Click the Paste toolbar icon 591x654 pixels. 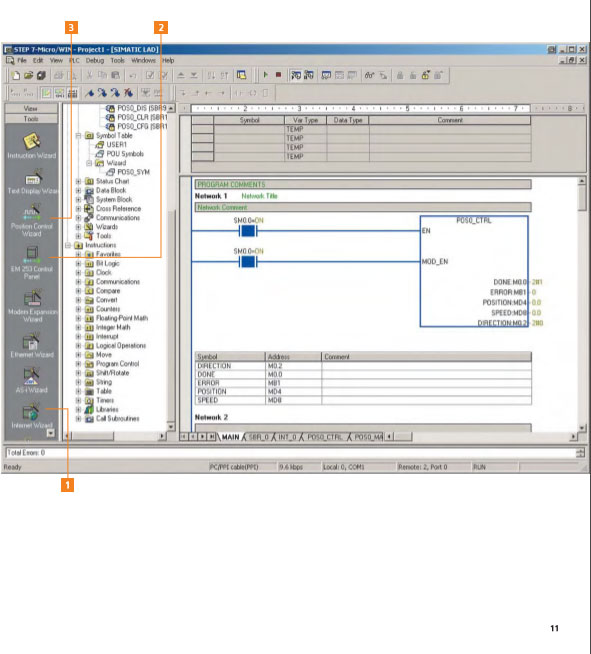115,75
